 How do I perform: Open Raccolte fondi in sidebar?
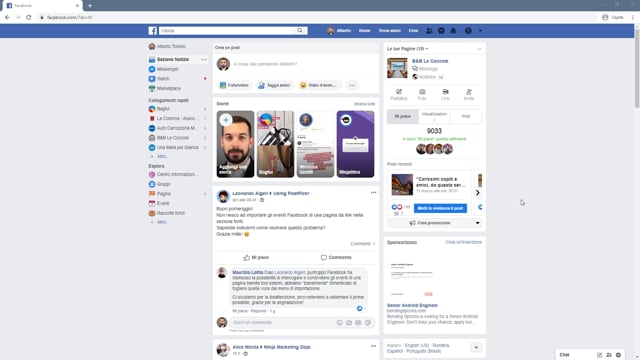(171, 213)
